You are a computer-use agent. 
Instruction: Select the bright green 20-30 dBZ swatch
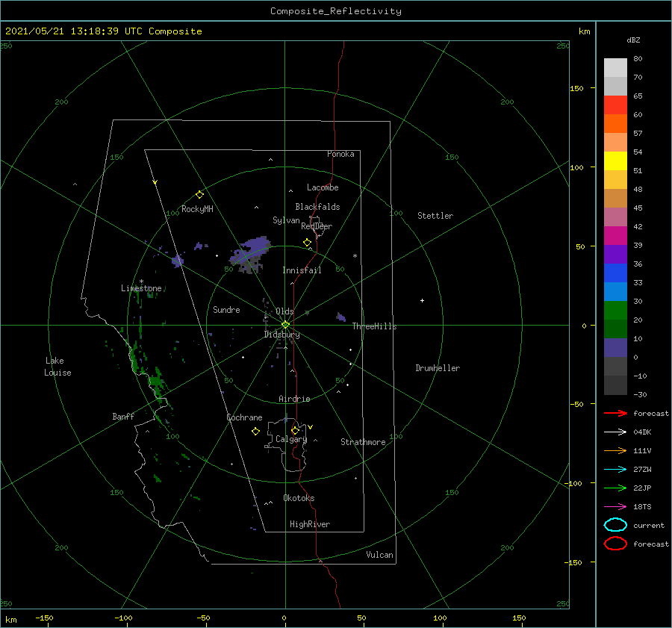pyautogui.click(x=615, y=311)
